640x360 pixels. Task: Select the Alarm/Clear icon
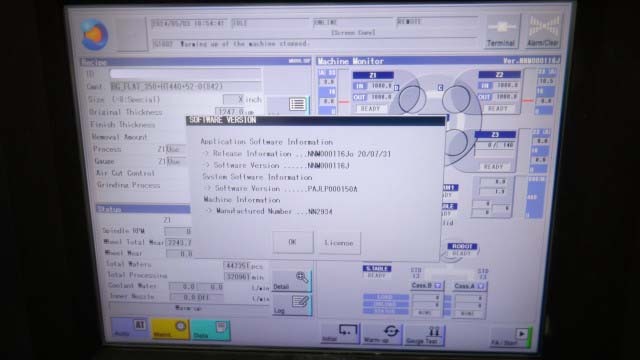[543, 32]
